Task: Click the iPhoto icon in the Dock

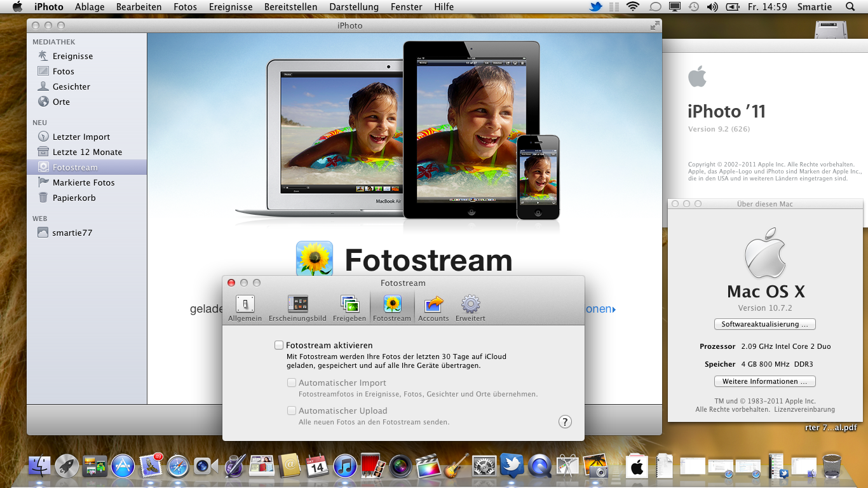Action: [595, 466]
